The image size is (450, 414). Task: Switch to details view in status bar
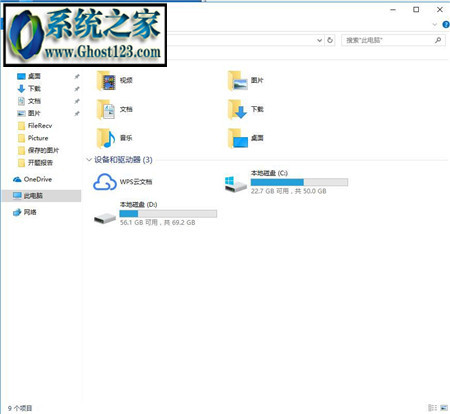432,408
